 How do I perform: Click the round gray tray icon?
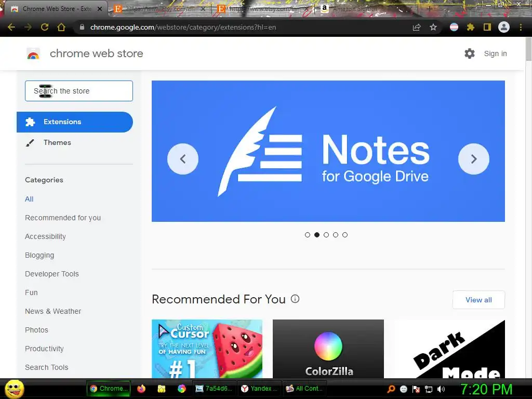click(404, 389)
